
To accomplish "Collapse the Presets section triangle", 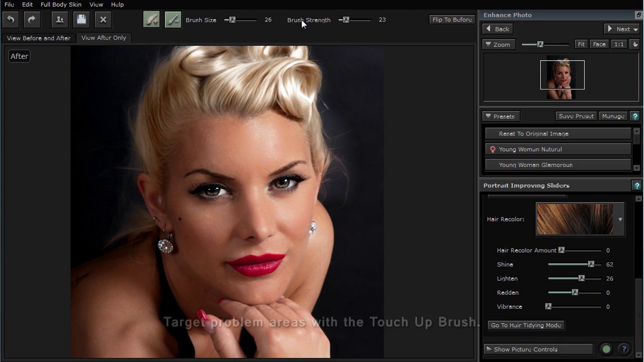I will 488,116.
